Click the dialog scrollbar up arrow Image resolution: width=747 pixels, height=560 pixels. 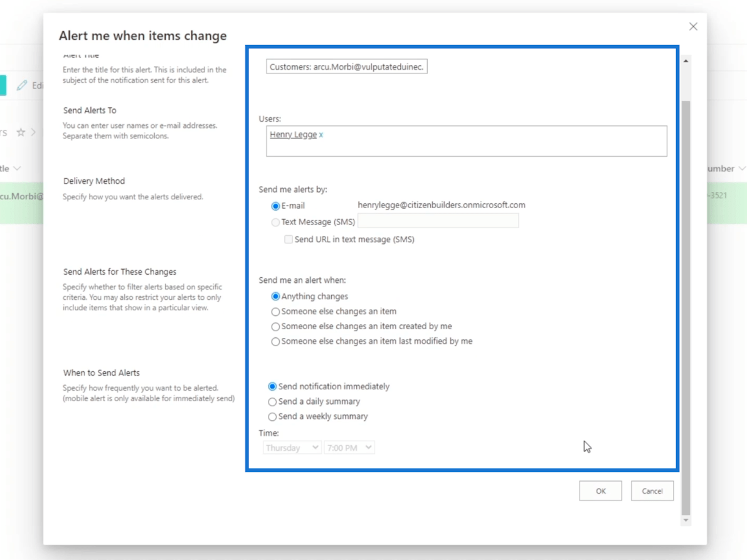pyautogui.click(x=686, y=61)
